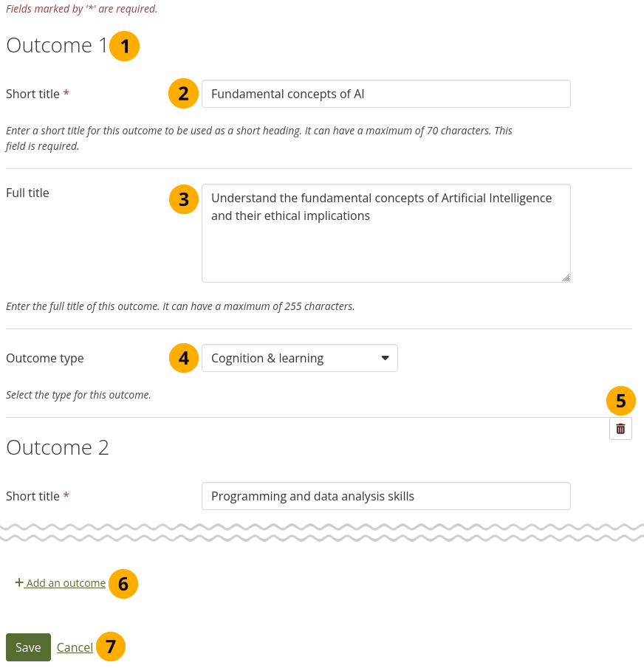
Task: Click the number 4 callout marker
Action: 184,358
